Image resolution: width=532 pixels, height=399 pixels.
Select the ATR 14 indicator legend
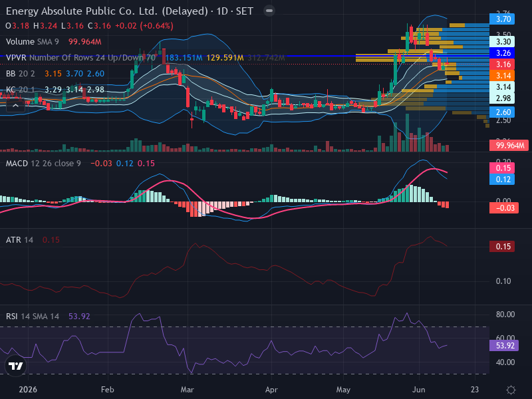click(20, 240)
